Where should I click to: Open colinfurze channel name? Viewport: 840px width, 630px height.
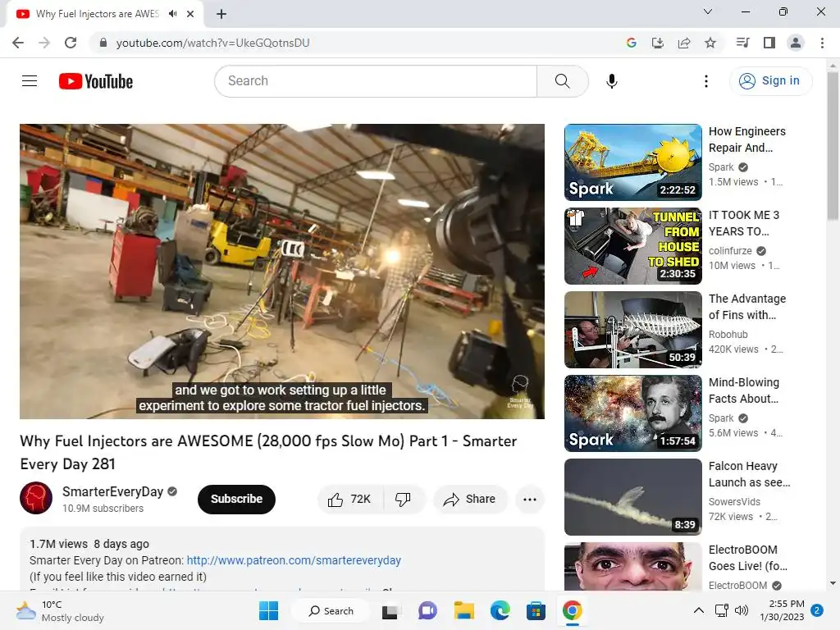(x=730, y=251)
